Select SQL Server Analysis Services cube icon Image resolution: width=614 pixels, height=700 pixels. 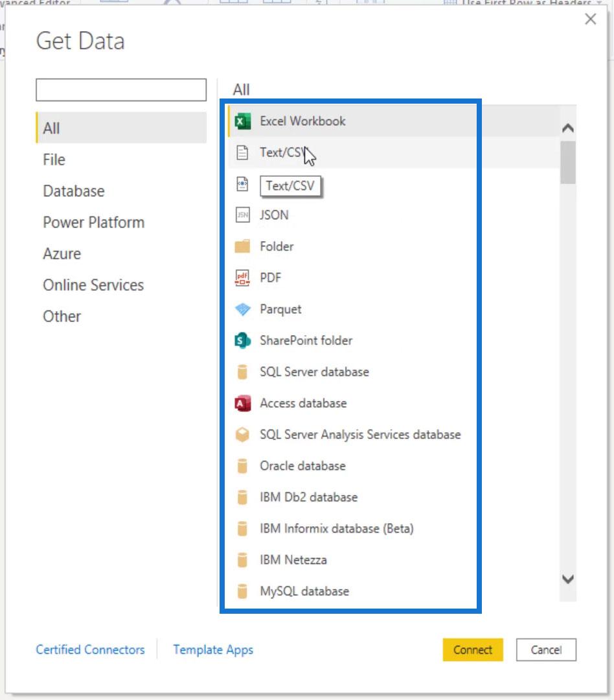(242, 434)
